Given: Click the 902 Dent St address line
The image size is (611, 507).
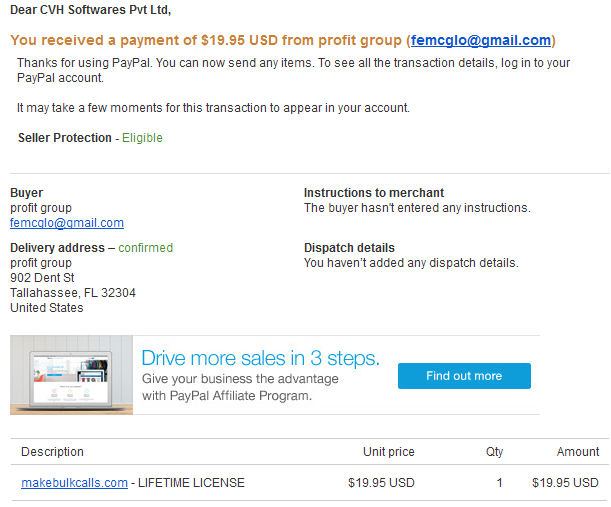Looking at the screenshot, I should pyautogui.click(x=42, y=278).
